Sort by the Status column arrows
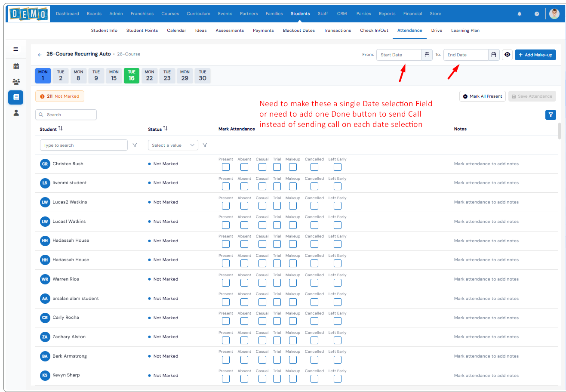Screen dimensions: 566x392 pyautogui.click(x=165, y=129)
